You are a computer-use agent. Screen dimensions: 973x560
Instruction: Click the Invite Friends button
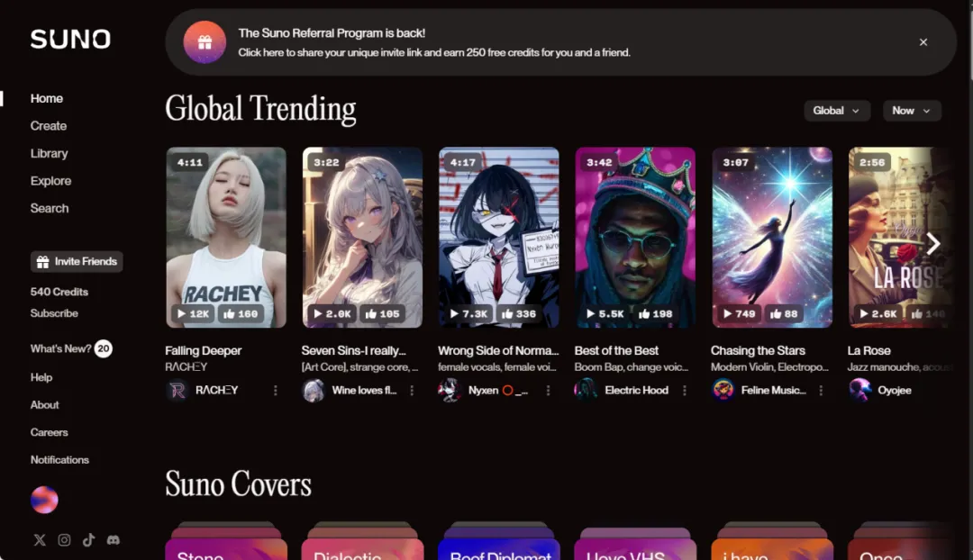point(77,262)
